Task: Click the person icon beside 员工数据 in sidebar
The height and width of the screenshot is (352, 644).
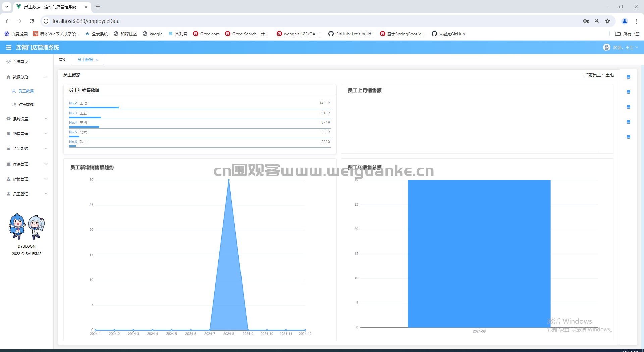Action: (14, 91)
